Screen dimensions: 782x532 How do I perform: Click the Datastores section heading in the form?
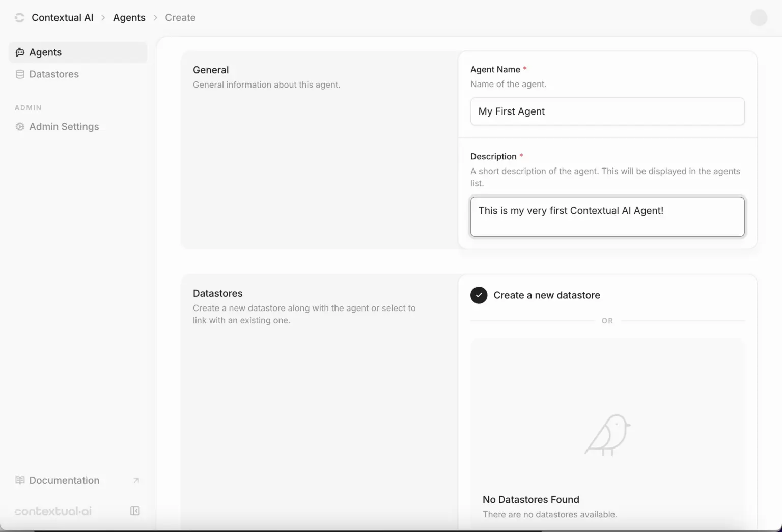pos(218,294)
